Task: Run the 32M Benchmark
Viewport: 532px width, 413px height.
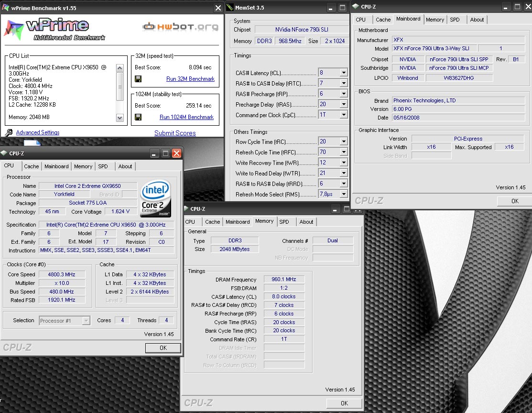Action: click(x=190, y=79)
